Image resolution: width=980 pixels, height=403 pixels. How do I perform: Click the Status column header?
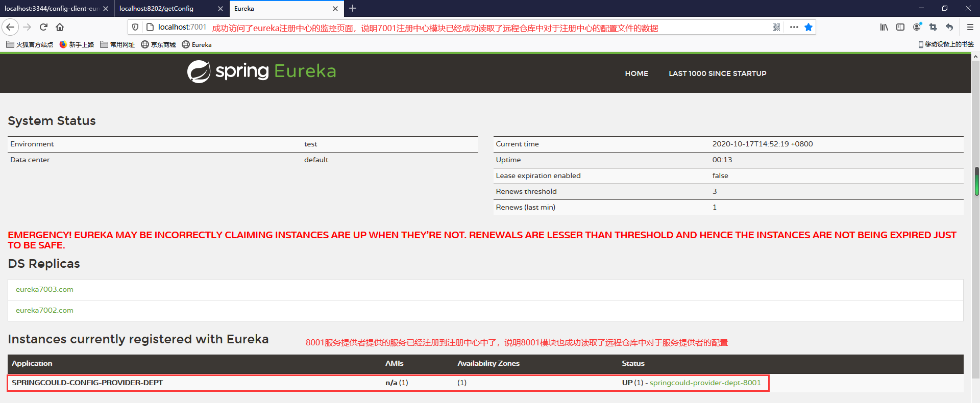pos(633,363)
